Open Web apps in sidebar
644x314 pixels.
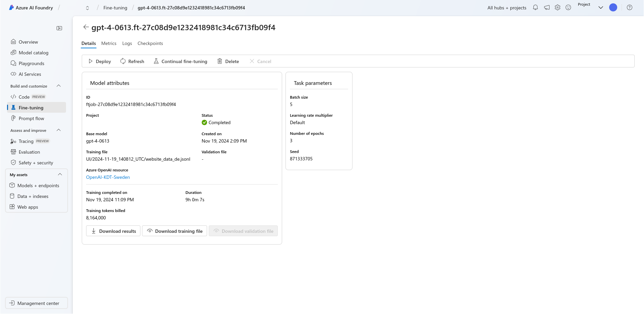36,207
